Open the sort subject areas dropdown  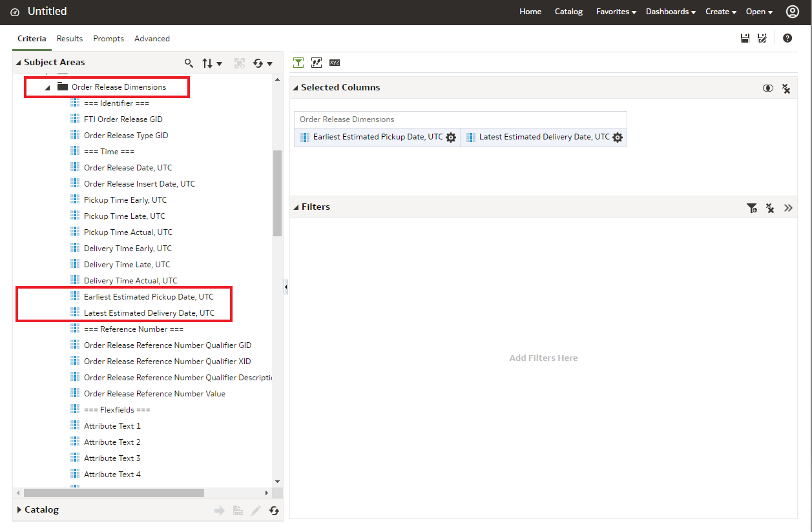click(x=212, y=63)
